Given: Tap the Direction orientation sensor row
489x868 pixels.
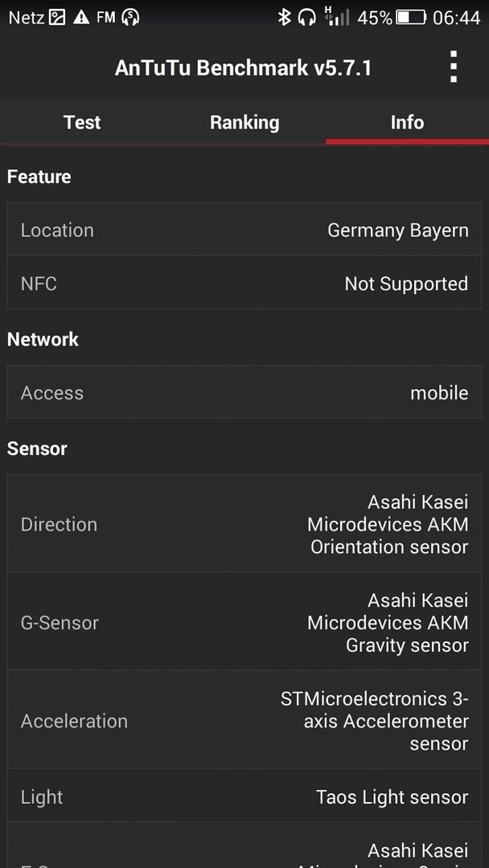Looking at the screenshot, I should 244,524.
